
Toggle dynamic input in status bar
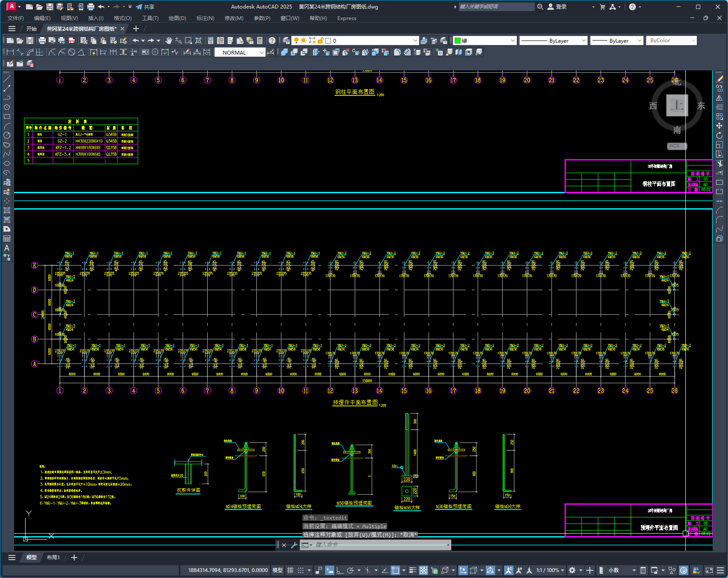[329, 570]
